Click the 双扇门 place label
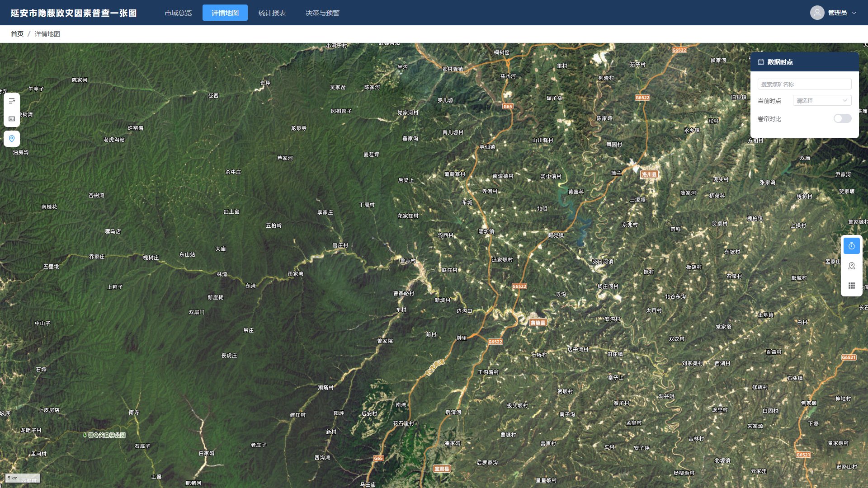868x488 pixels. [x=197, y=312]
